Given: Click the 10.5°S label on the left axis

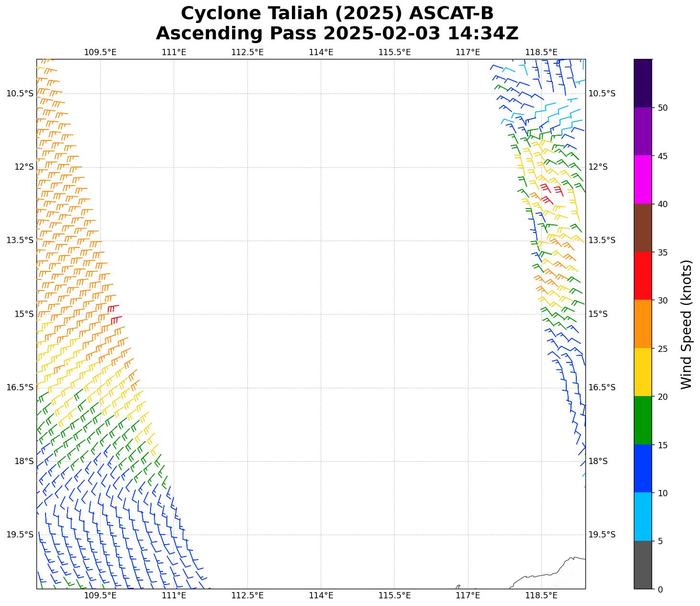Looking at the screenshot, I should tap(20, 93).
